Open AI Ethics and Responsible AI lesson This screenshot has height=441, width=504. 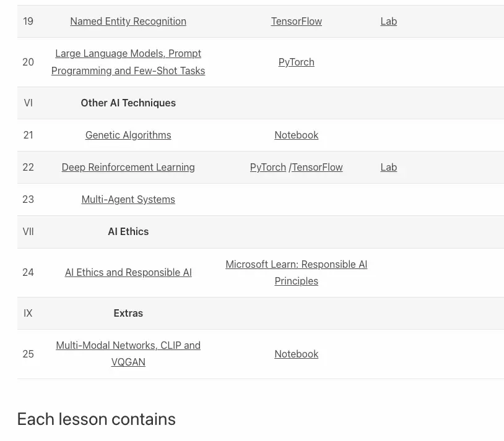[128, 272]
